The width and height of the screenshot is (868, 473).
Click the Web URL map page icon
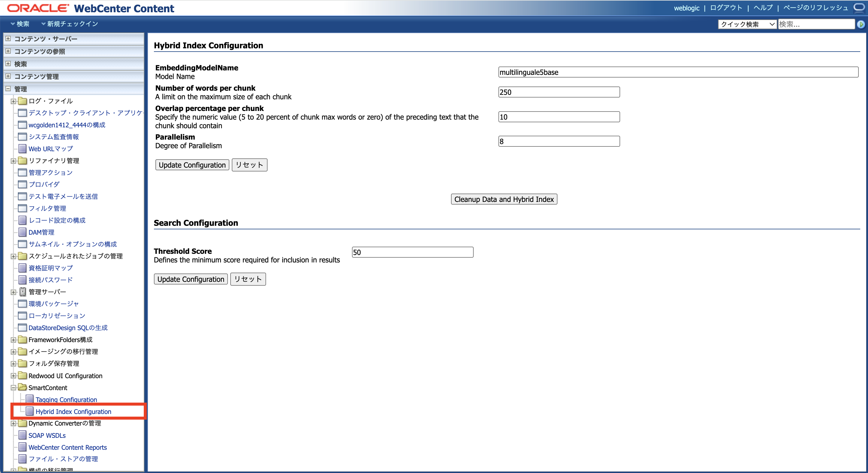[x=22, y=149]
